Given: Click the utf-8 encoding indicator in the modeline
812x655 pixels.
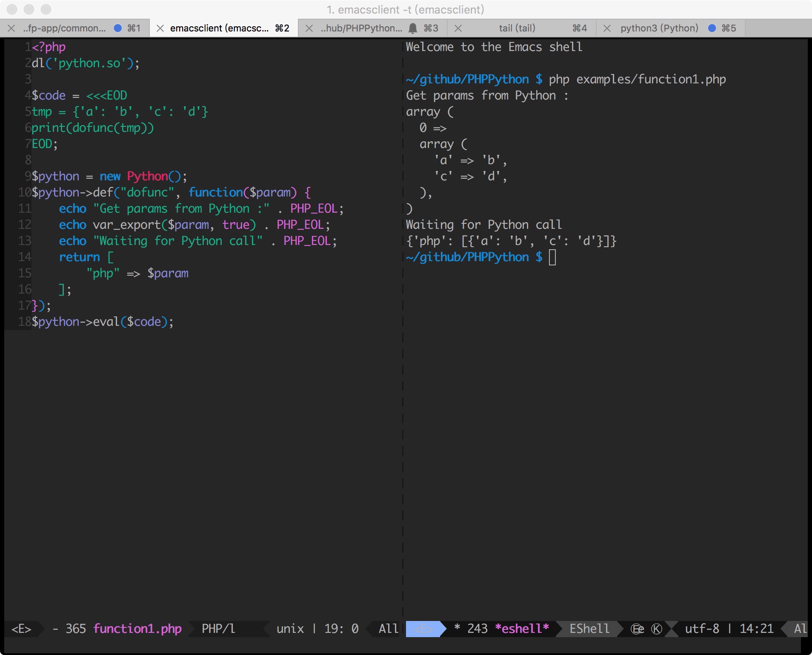Looking at the screenshot, I should (702, 629).
